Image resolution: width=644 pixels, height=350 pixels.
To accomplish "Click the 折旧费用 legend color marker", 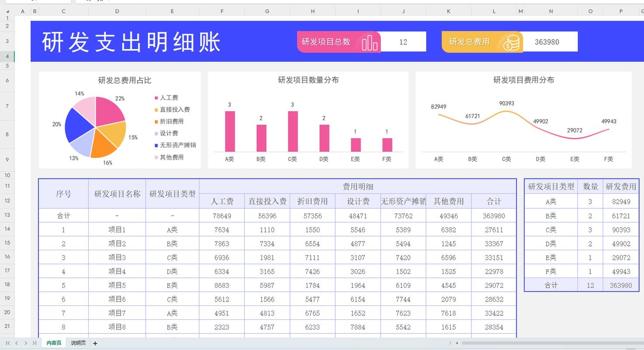I will pyautogui.click(x=156, y=122).
